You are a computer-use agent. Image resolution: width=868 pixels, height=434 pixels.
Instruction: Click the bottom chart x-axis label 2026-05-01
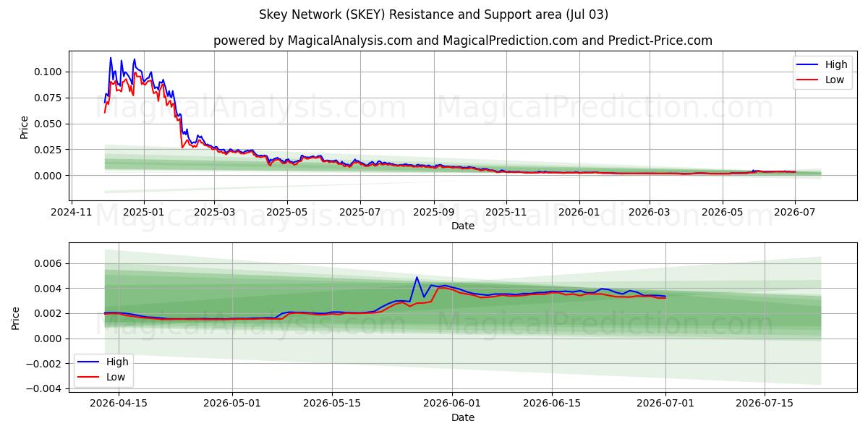point(232,404)
